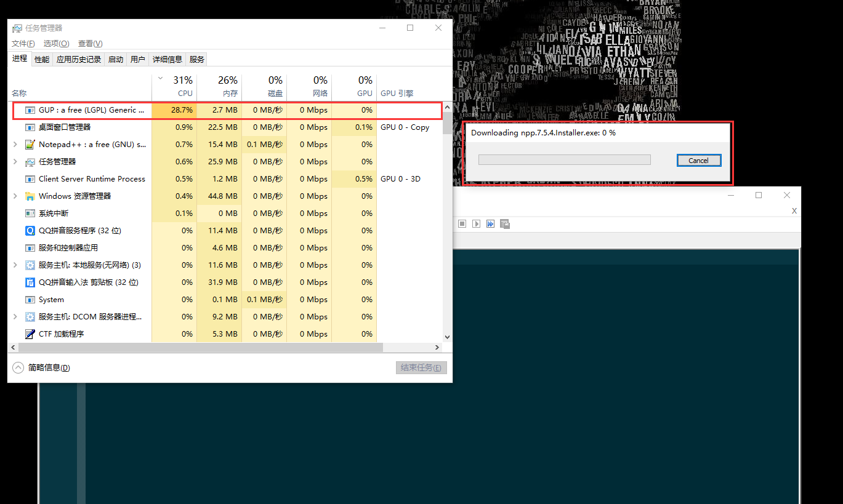Click the Notepad++ process icon

pyautogui.click(x=30, y=145)
